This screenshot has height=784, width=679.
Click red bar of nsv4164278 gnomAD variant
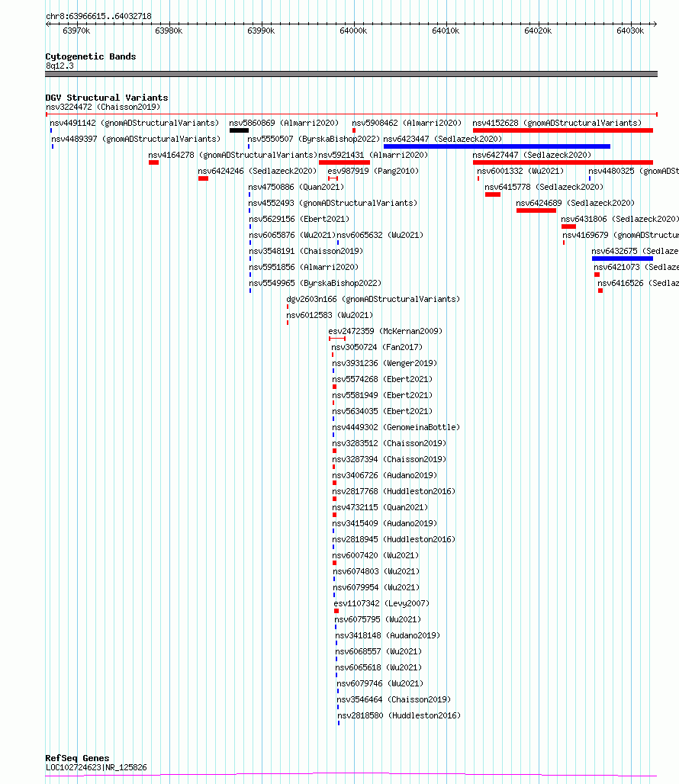click(x=153, y=162)
